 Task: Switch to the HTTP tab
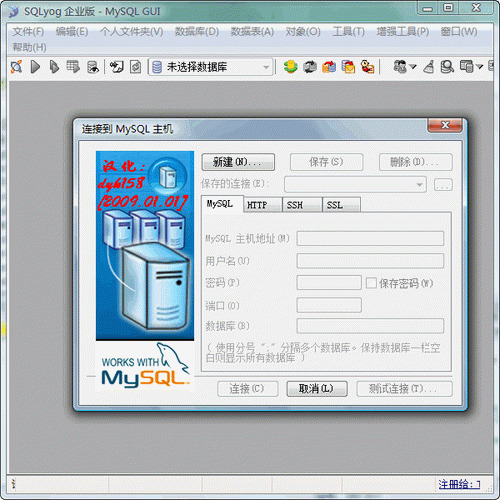263,205
